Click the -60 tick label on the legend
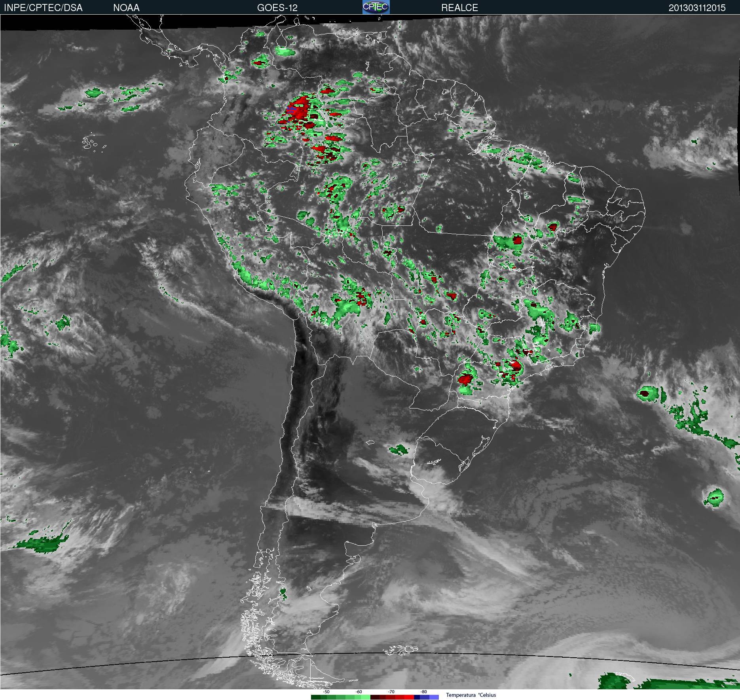This screenshot has height=700, width=740. [359, 692]
